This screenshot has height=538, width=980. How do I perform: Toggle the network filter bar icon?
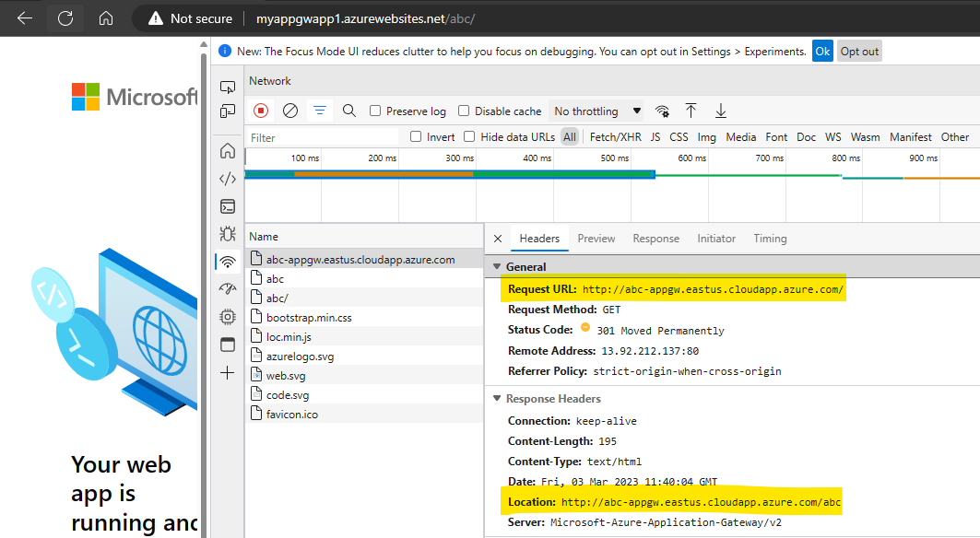point(319,111)
